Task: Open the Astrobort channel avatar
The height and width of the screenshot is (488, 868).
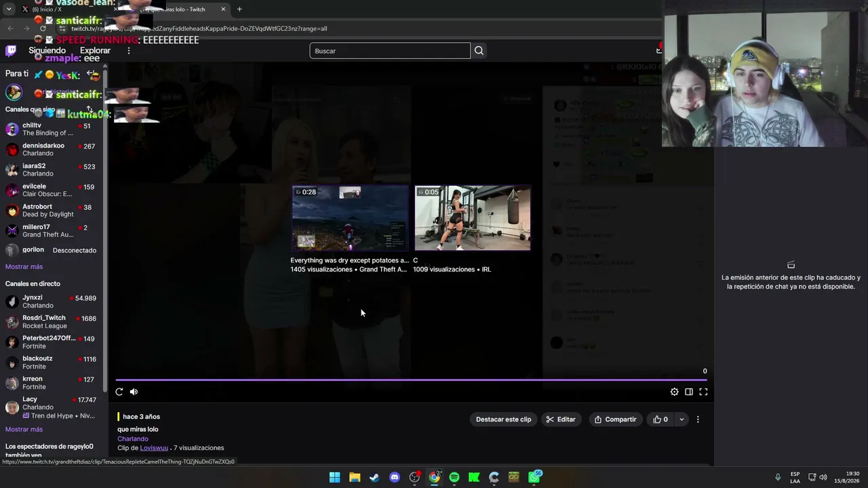Action: 12,211
